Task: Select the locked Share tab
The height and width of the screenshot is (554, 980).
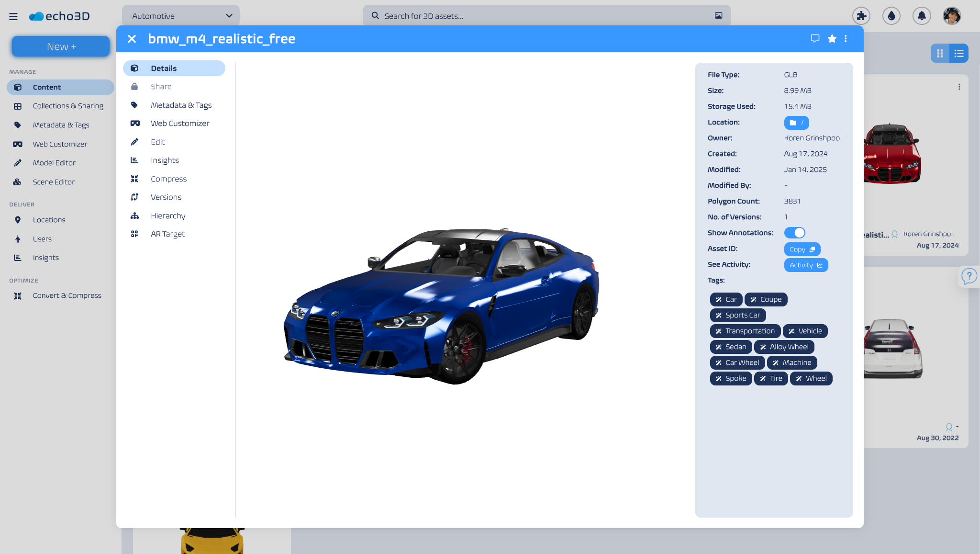Action: [x=174, y=87]
